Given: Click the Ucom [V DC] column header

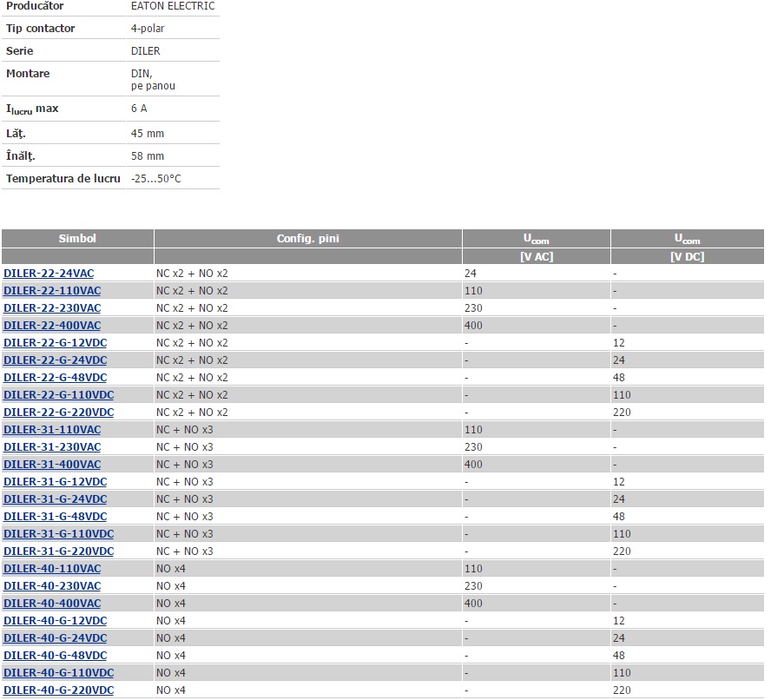Looking at the screenshot, I should [688, 247].
